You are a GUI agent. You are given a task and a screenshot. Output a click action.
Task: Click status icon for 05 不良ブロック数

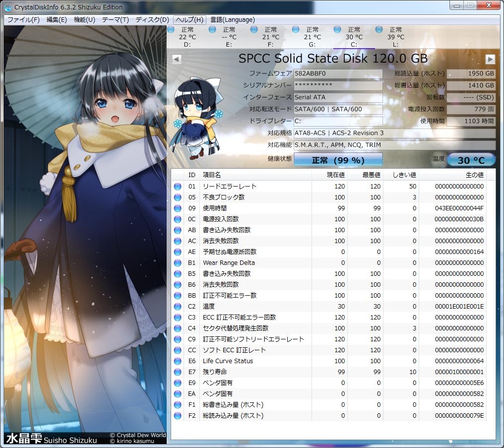(x=178, y=197)
